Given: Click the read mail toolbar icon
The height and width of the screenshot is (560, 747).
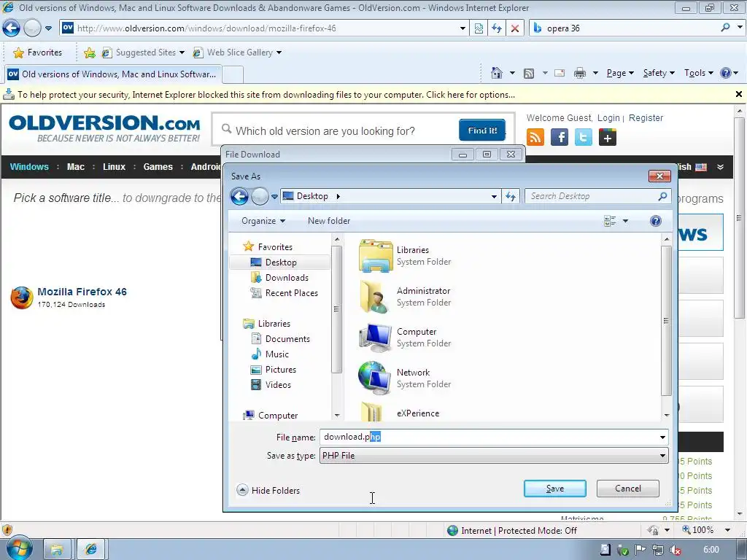Looking at the screenshot, I should click(x=560, y=73).
